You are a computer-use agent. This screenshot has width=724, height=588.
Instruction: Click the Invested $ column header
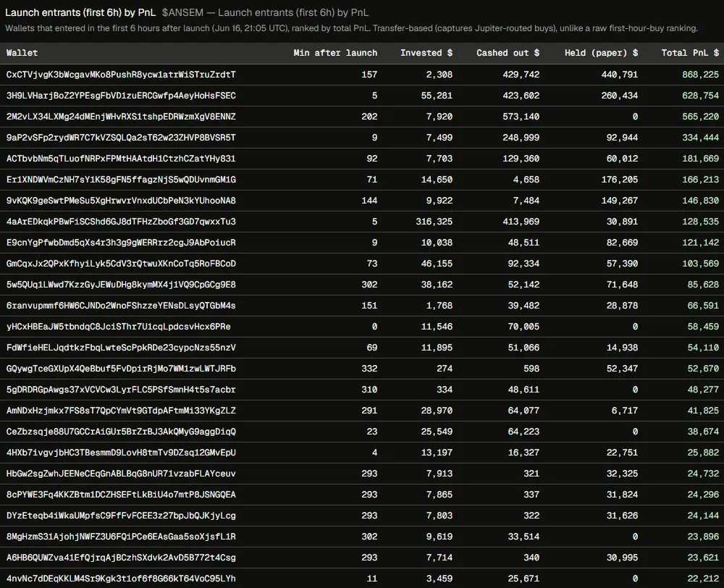coord(426,53)
